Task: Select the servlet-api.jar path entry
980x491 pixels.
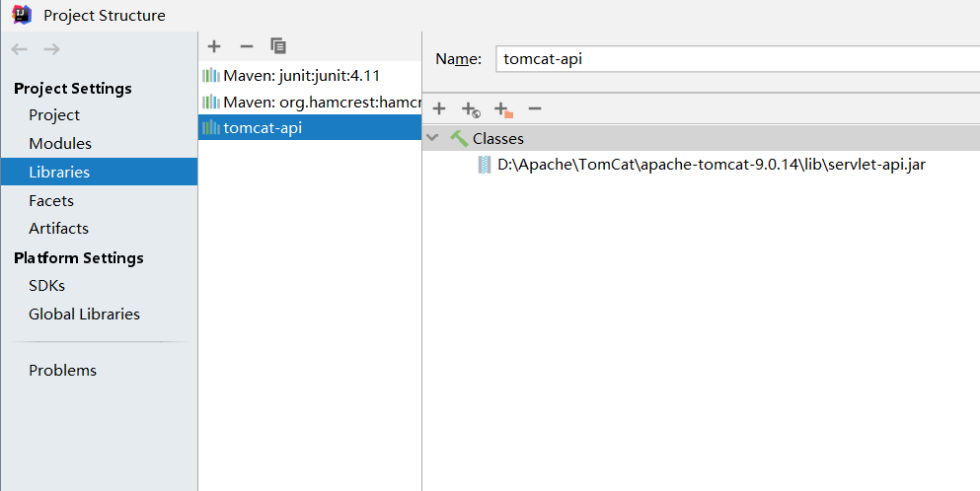Action: (x=702, y=165)
